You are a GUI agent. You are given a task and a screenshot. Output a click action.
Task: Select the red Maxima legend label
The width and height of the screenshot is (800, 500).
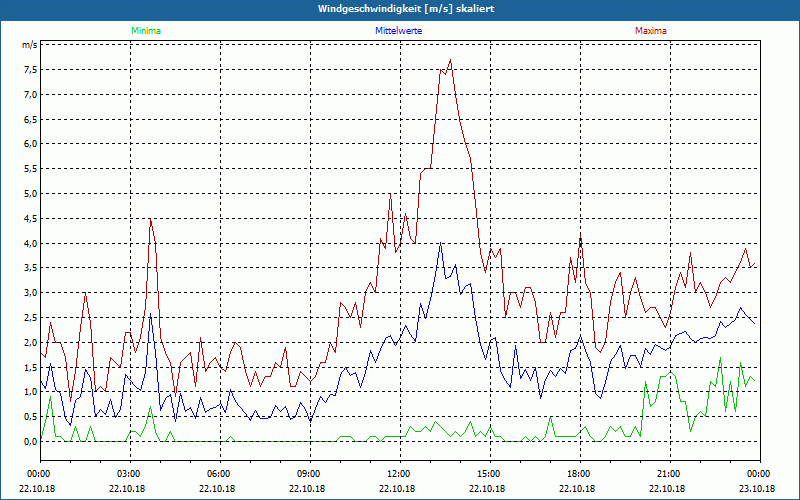651,31
